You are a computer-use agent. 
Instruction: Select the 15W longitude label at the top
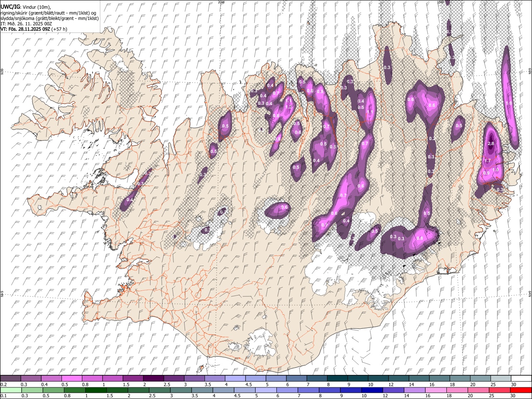(x=441, y=2)
